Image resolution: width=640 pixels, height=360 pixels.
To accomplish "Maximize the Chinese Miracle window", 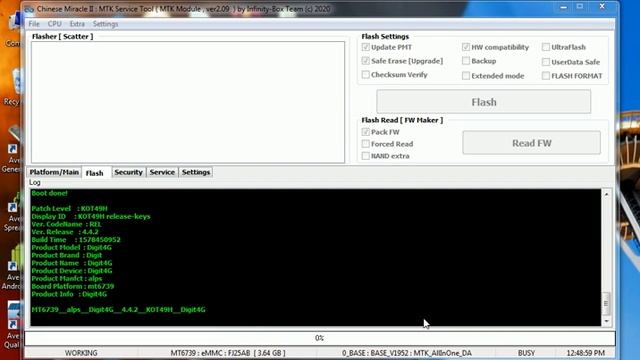I will tap(580, 7).
